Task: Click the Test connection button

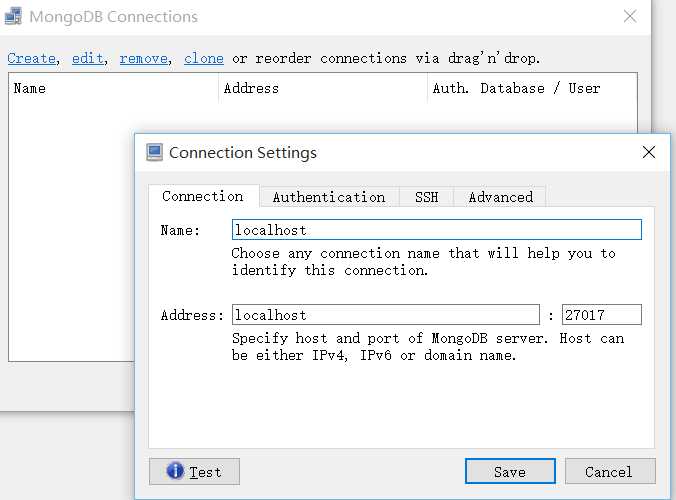Action: click(x=194, y=472)
